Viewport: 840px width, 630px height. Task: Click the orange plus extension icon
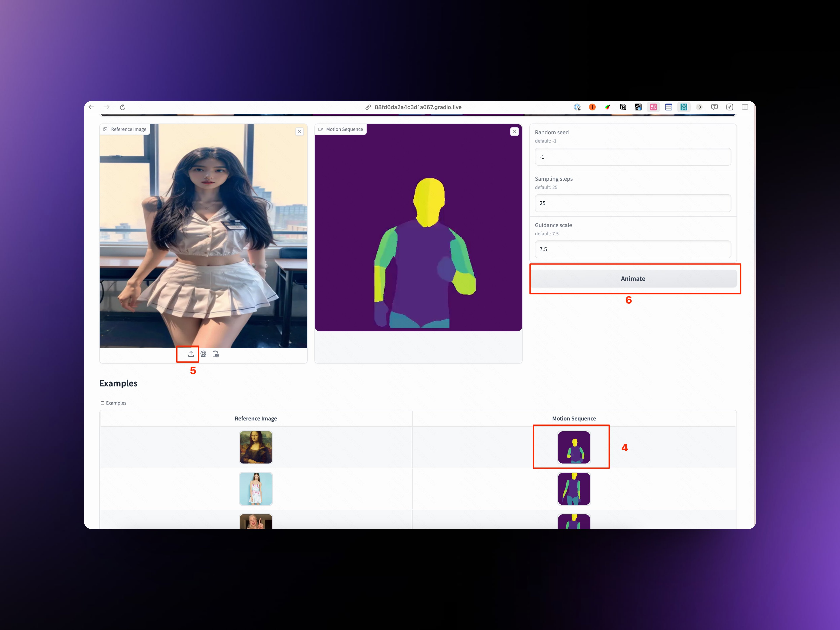592,107
